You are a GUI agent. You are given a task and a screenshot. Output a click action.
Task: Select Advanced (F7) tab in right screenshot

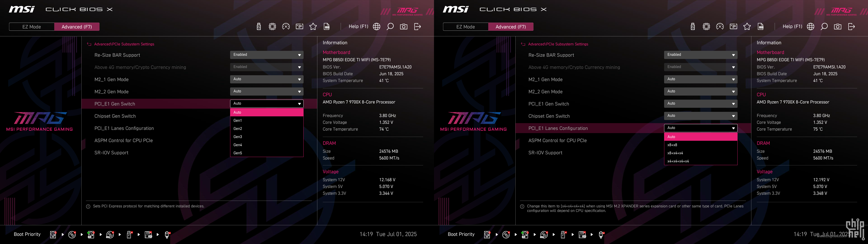point(511,27)
